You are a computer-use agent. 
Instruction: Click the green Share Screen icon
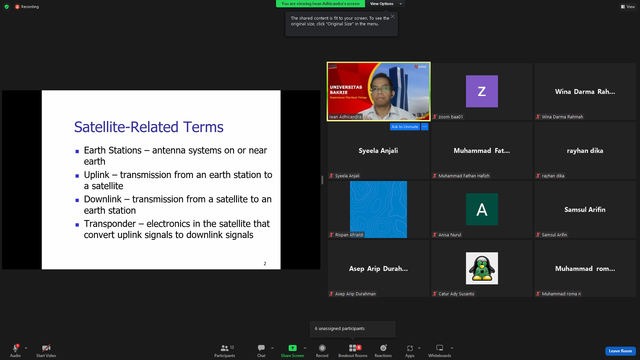click(293, 348)
